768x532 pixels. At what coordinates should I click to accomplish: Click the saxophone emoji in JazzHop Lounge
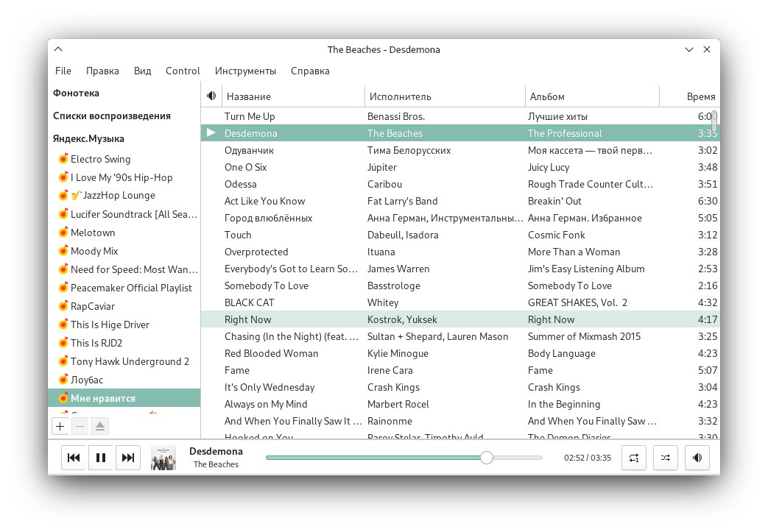point(76,195)
